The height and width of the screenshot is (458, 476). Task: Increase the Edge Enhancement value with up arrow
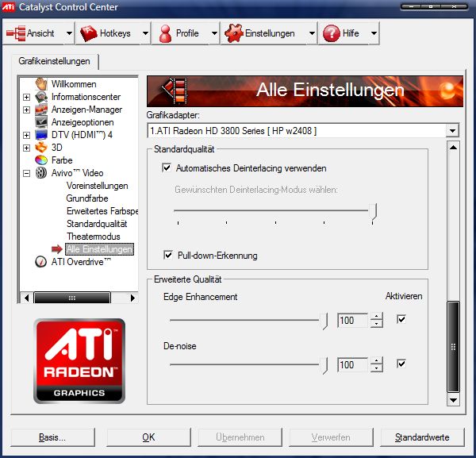[377, 316]
